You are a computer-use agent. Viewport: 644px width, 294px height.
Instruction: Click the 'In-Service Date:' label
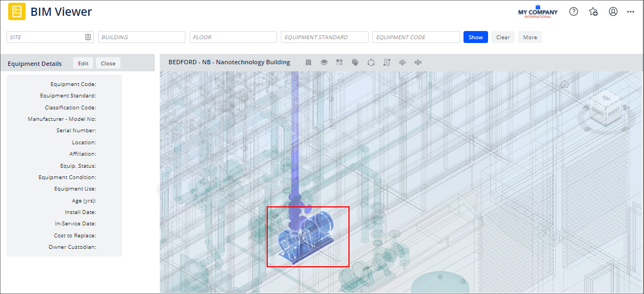(75, 223)
